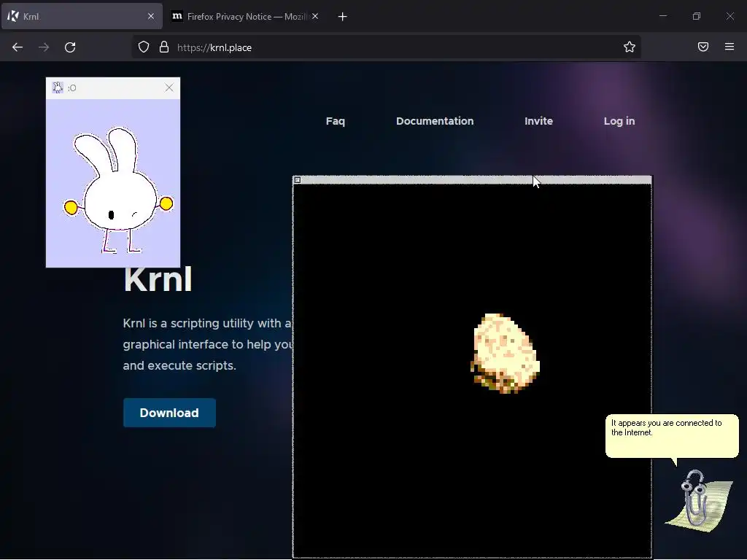Minimize the Firefox window

[662, 16]
